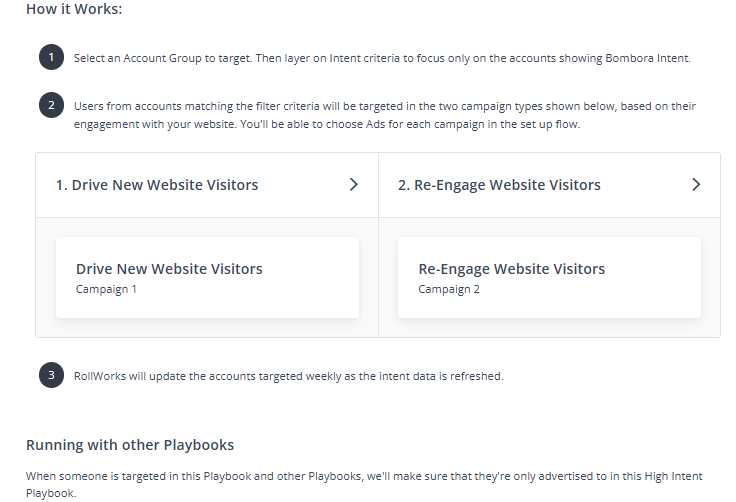Click the step 1 number badge
Screen dimensions: 736x502
coord(52,57)
